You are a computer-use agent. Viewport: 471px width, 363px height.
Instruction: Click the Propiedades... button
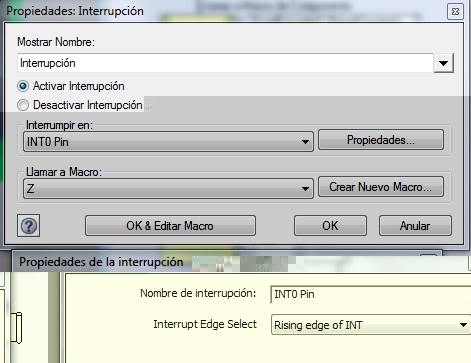click(381, 140)
